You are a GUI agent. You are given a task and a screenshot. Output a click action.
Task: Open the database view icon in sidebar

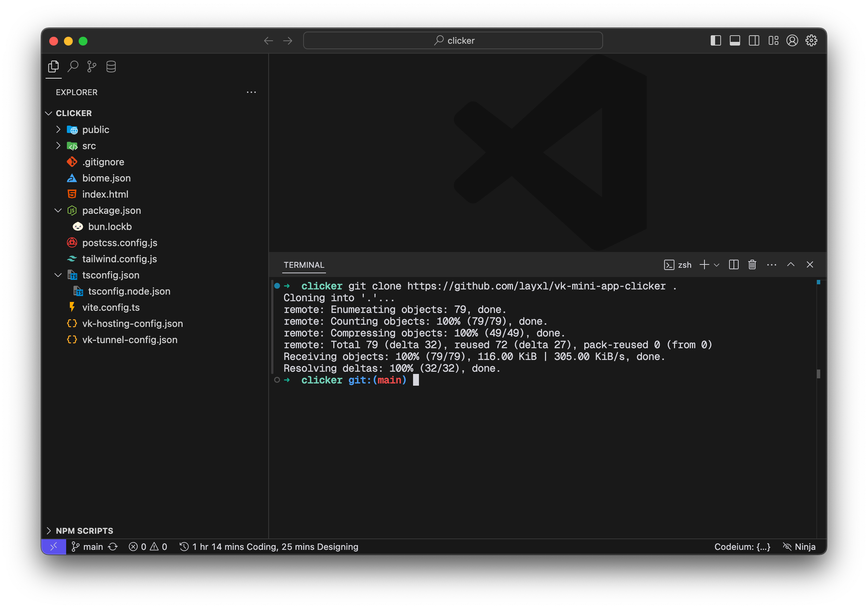coord(111,66)
